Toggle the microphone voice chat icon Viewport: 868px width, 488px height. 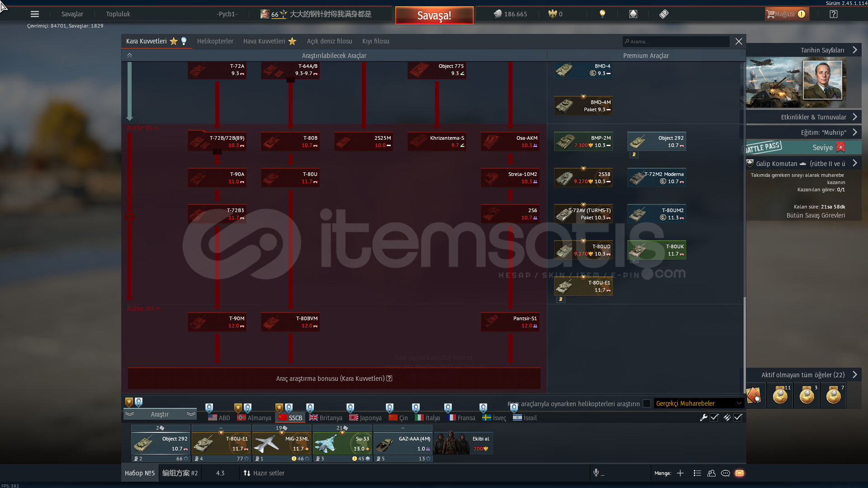(x=596, y=473)
